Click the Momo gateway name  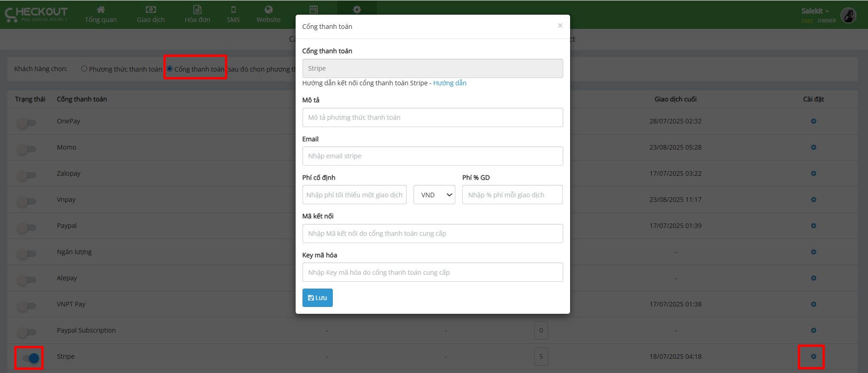(x=67, y=147)
